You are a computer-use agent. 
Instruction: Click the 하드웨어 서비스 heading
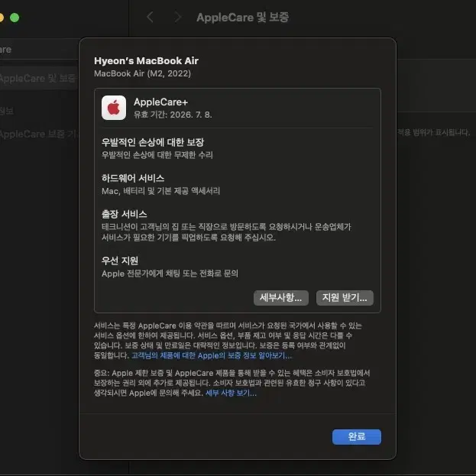(133, 178)
